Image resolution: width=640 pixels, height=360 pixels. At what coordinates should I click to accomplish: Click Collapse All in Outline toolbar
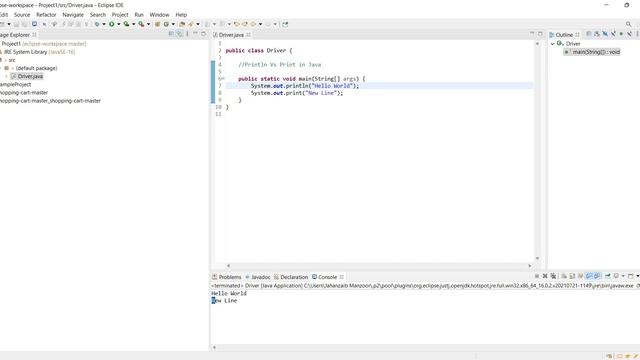point(589,34)
